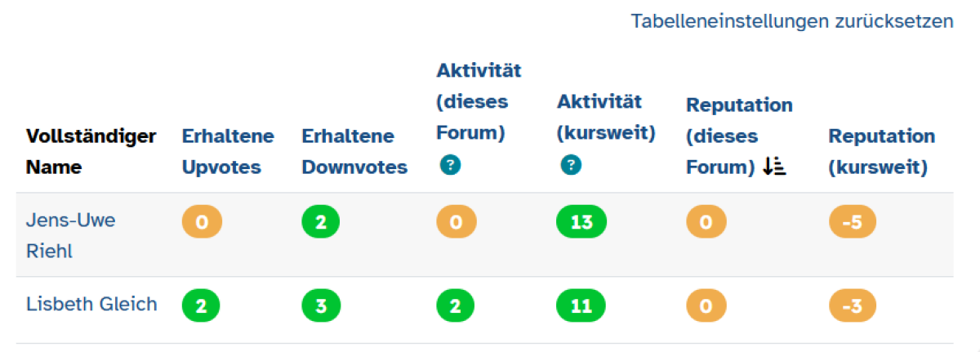Reset table via Tabelleneinstellungen zurücksetzen
The height and width of the screenshot is (352, 980).
[x=791, y=21]
